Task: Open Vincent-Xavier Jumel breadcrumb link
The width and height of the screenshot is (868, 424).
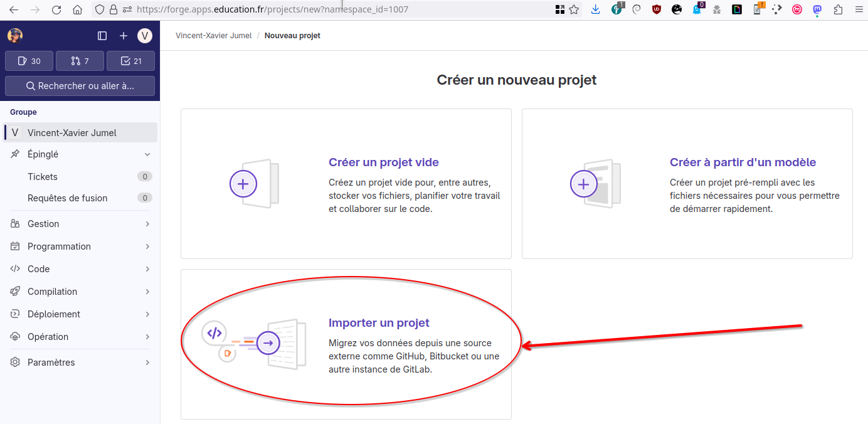Action: point(213,36)
